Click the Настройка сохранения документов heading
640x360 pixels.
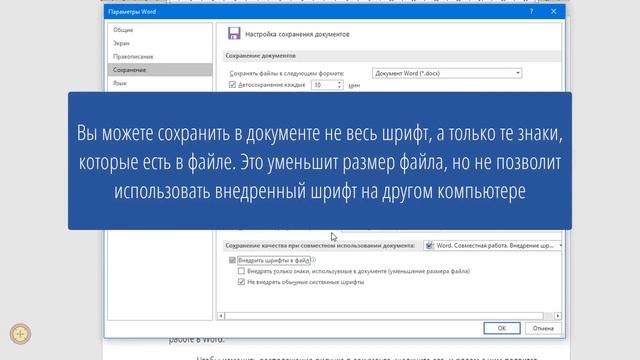pyautogui.click(x=297, y=34)
